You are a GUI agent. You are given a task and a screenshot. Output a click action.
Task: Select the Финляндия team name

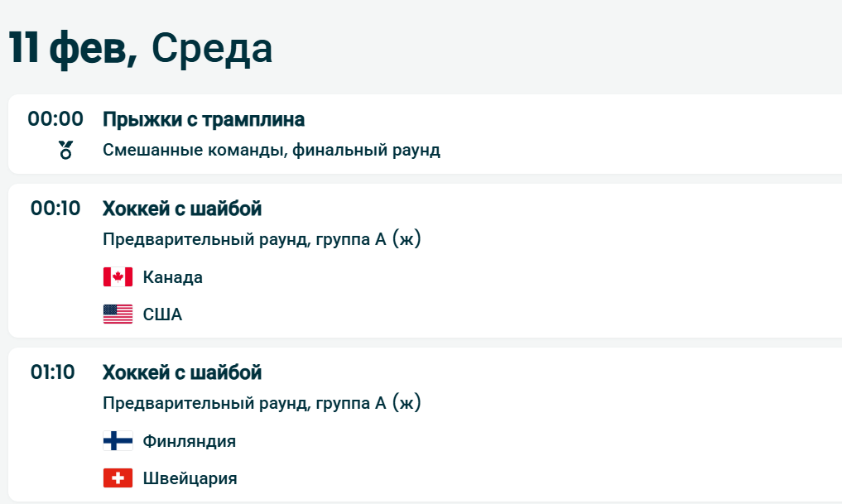(189, 441)
